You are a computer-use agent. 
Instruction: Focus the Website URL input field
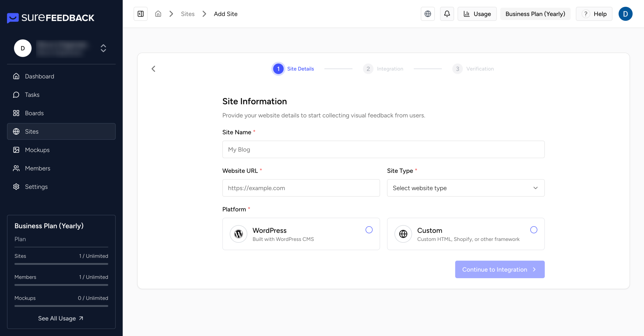pos(301,188)
